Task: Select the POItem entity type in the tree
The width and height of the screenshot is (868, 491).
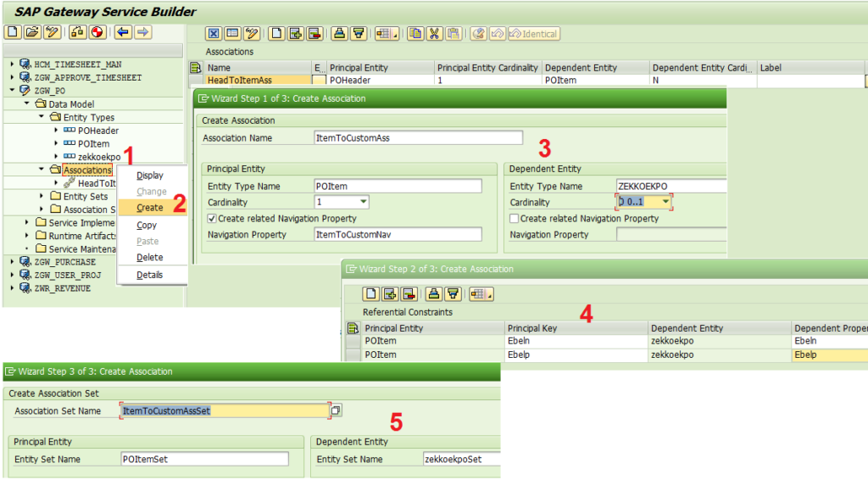Action: 93,143
